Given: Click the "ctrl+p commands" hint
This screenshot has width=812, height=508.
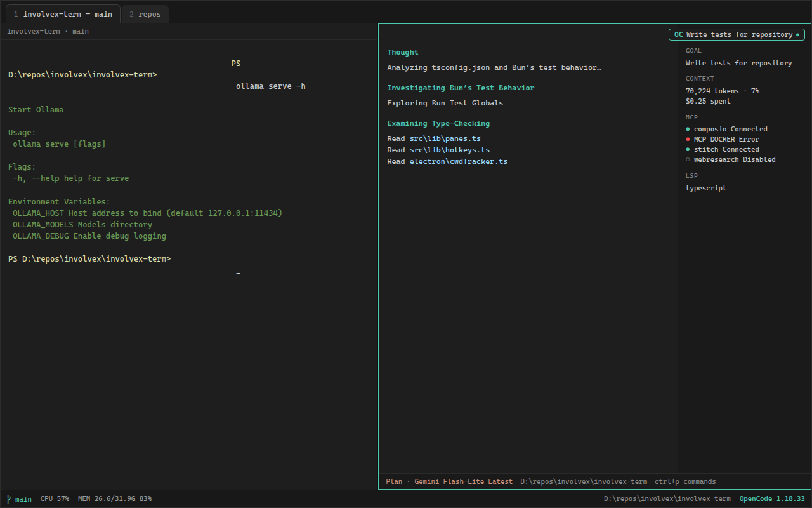Looking at the screenshot, I should point(685,481).
